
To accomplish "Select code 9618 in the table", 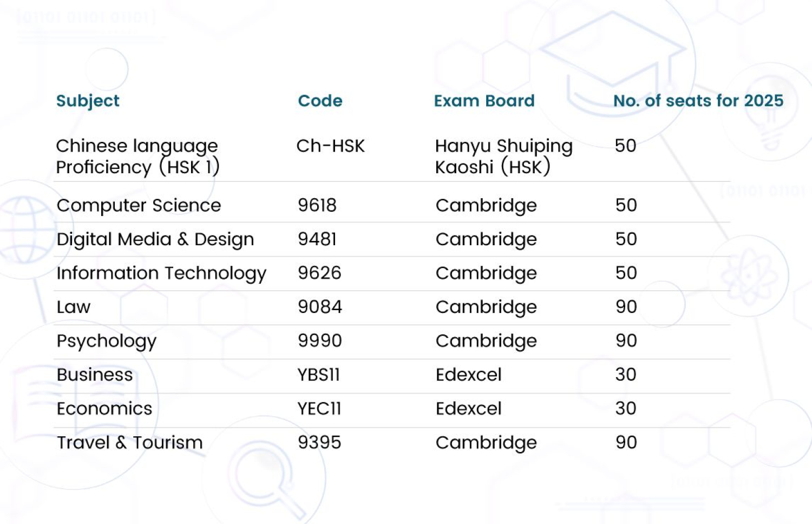I will tap(317, 205).
